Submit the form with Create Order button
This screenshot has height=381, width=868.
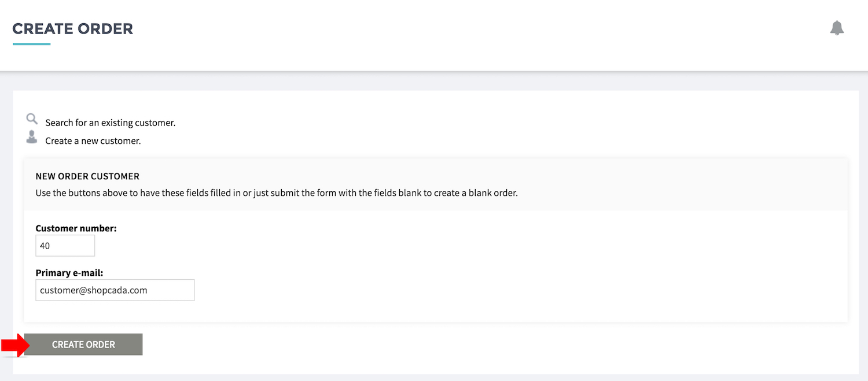[83, 345]
